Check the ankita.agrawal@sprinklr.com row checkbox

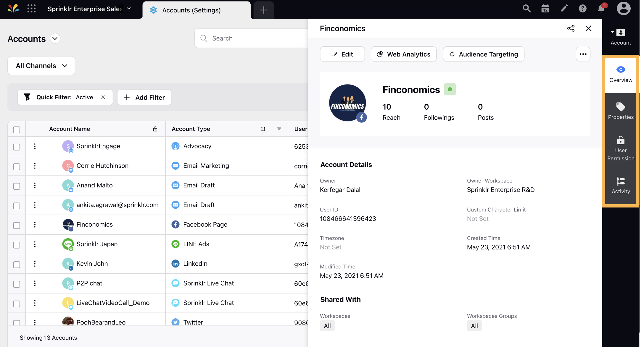coord(17,206)
